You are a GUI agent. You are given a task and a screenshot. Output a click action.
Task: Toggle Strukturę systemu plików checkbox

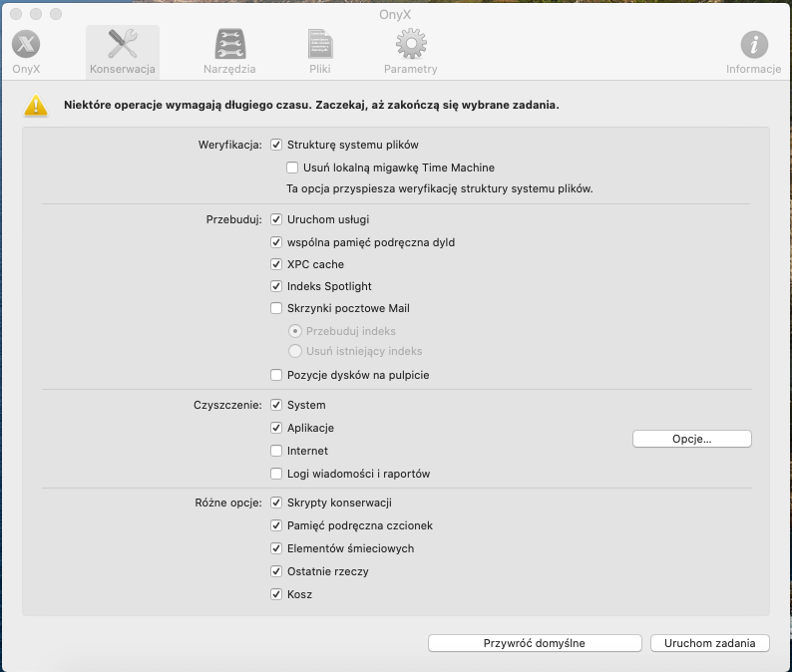(276, 145)
